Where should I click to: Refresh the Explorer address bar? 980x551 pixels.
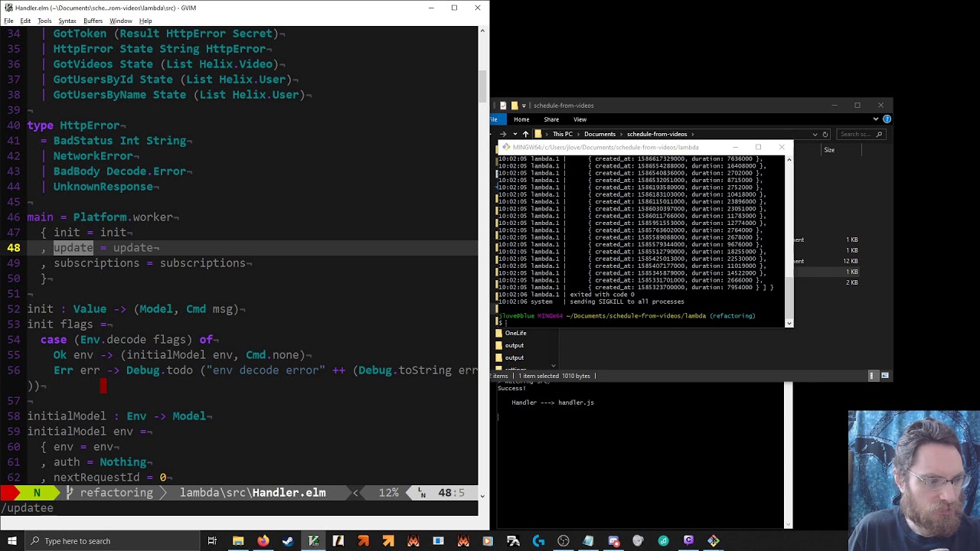click(825, 134)
